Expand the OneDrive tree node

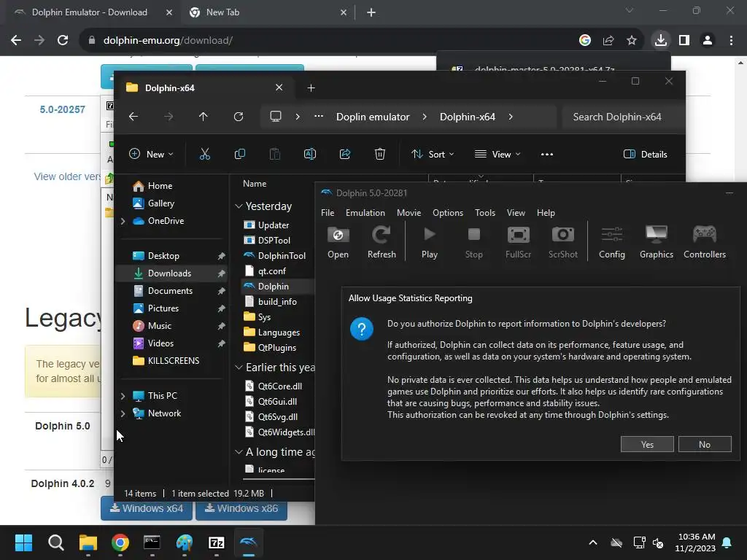point(123,221)
